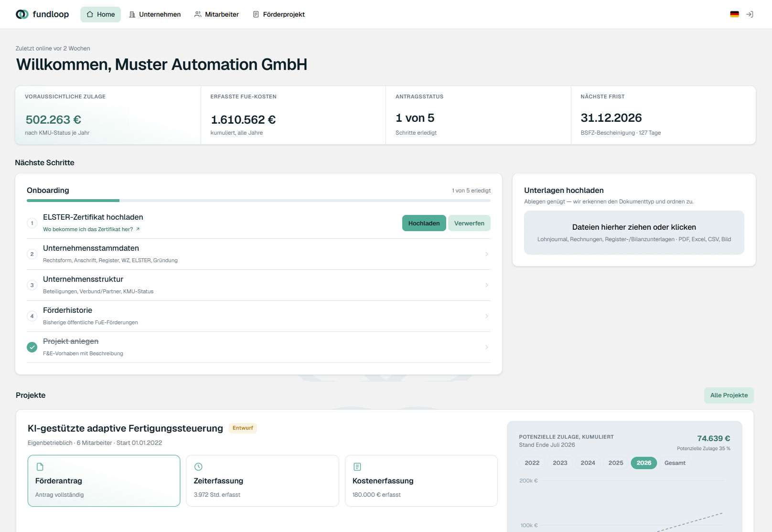772x532 pixels.
Task: Switch language via German flag icon
Action: point(735,14)
